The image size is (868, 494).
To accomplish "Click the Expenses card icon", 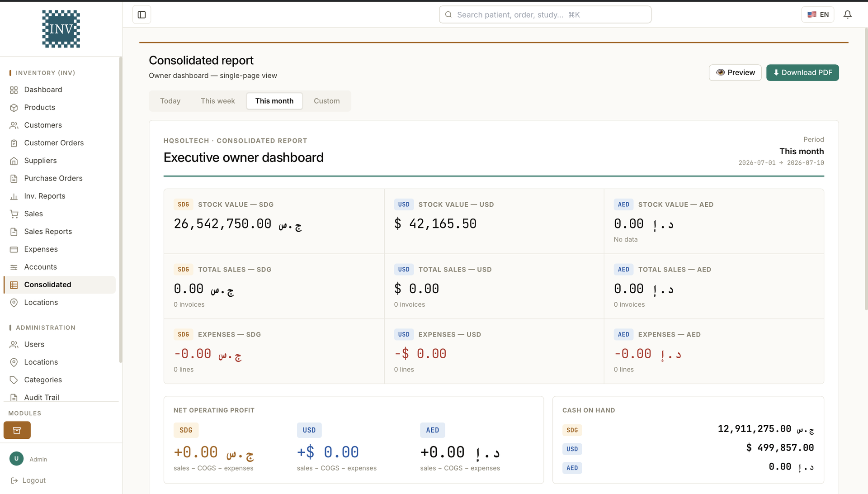I will coord(14,249).
